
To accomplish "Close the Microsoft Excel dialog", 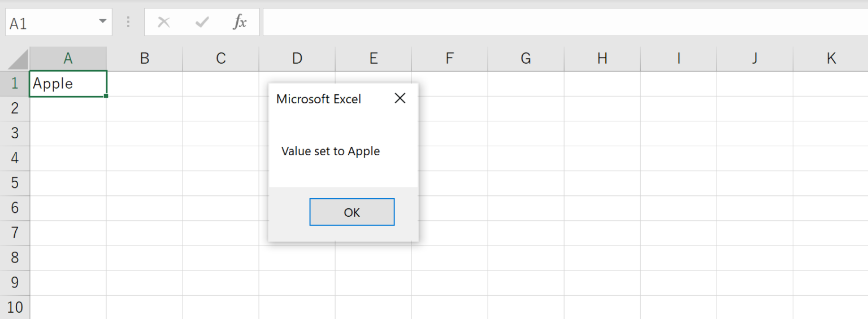I will pos(400,98).
